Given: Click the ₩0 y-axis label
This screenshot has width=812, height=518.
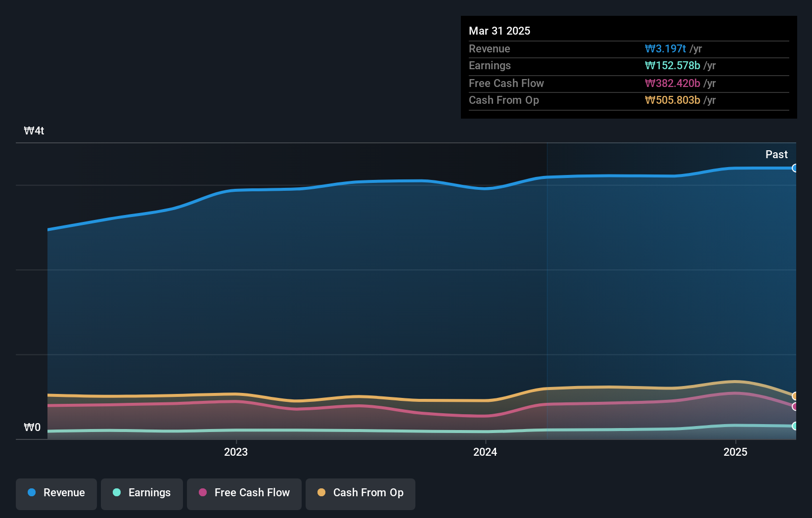Looking at the screenshot, I should (32, 427).
